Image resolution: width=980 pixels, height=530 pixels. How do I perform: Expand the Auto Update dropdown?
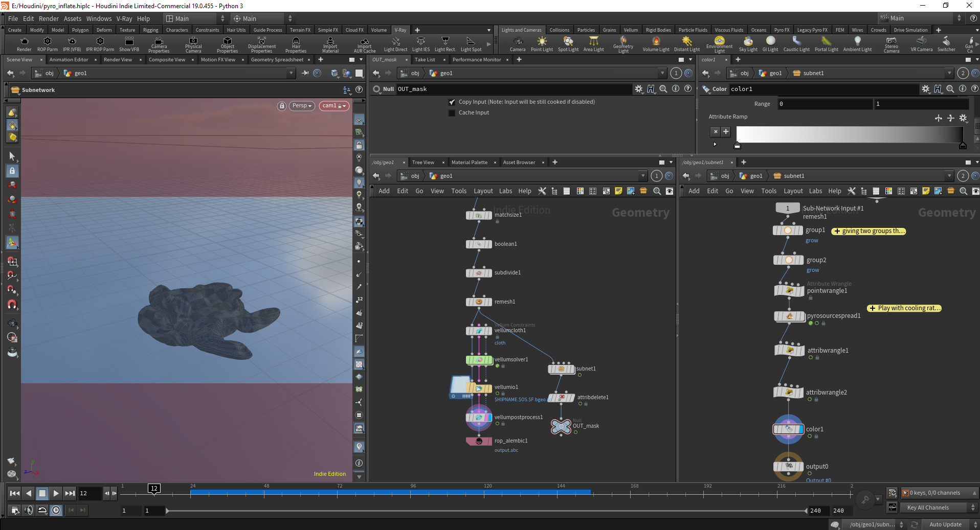951,524
